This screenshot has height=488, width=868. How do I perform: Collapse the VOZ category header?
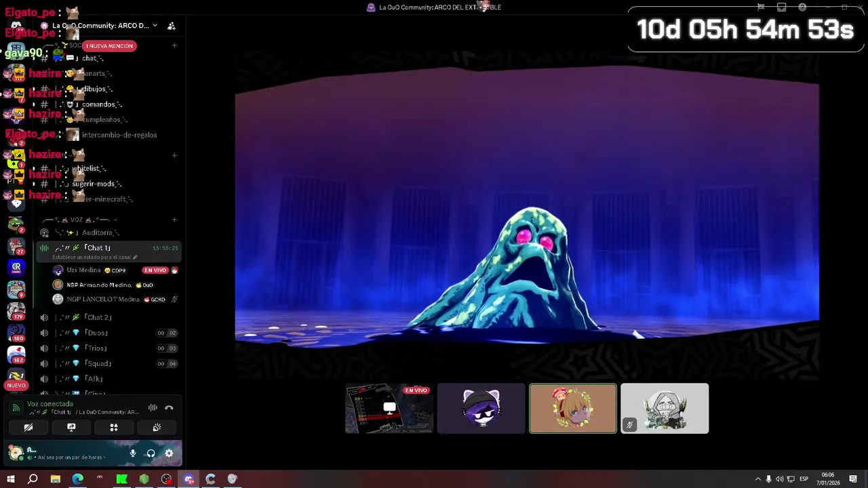click(80, 220)
